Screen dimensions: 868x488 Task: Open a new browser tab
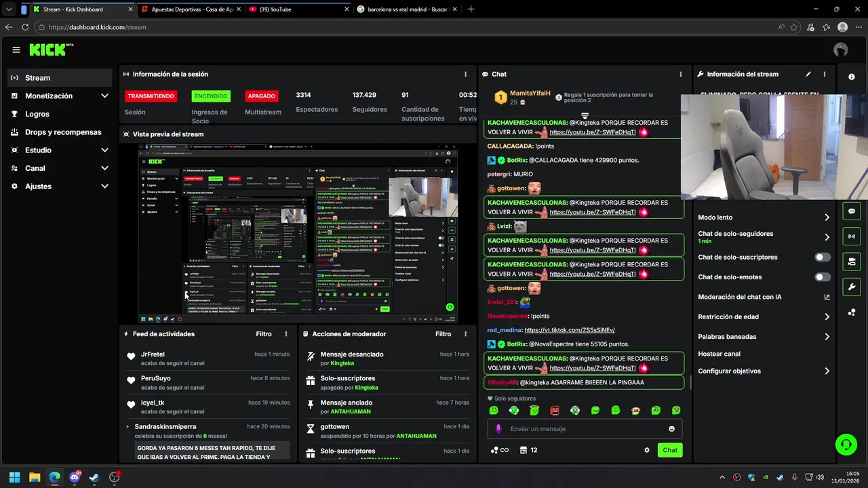coord(471,9)
